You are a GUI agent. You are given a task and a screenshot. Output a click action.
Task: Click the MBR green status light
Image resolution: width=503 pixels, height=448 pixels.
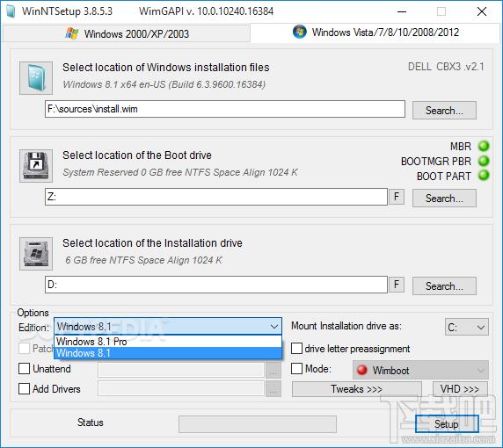pos(484,146)
